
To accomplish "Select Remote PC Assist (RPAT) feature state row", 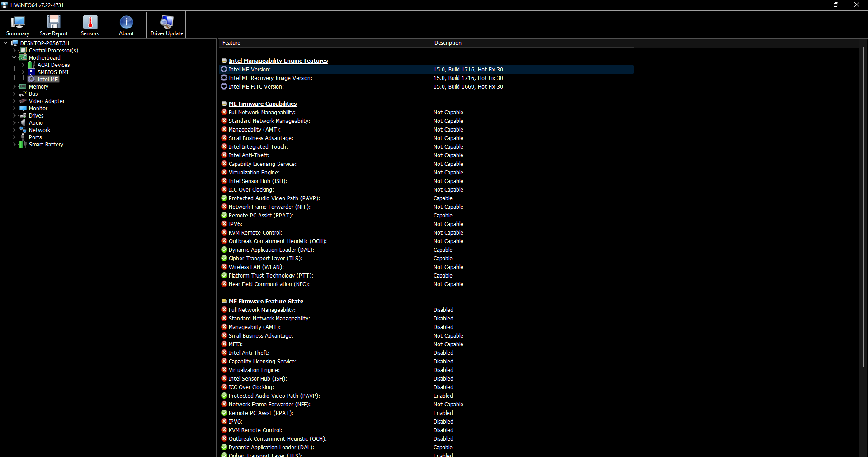I will (427, 413).
